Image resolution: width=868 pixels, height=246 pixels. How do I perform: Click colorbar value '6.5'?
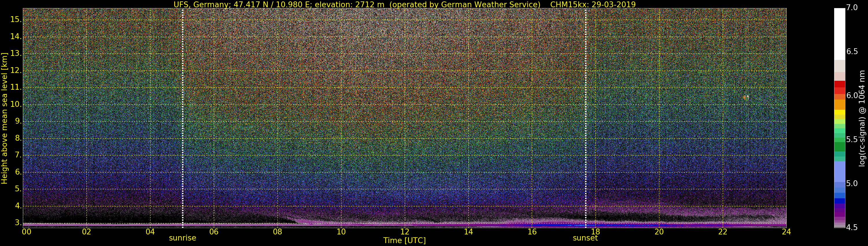tap(852, 52)
